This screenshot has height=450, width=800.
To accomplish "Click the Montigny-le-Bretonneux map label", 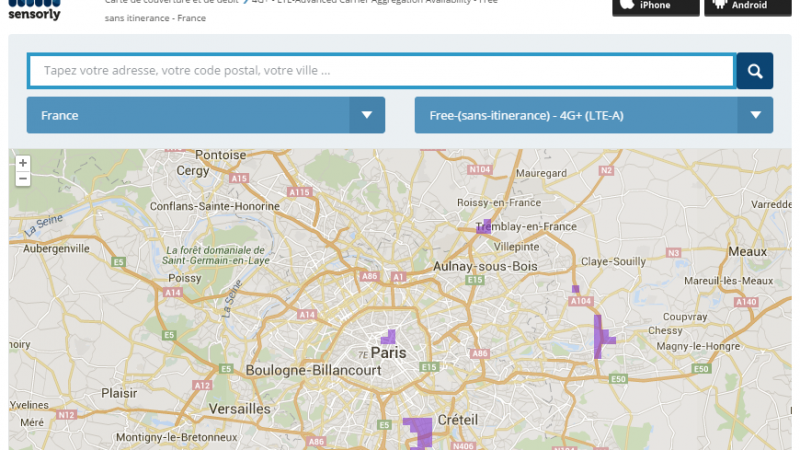I will pyautogui.click(x=177, y=438).
